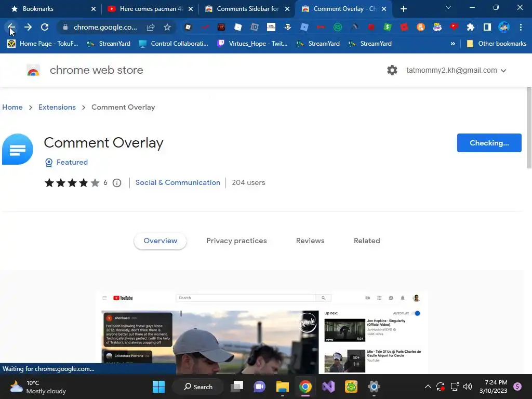The height and width of the screenshot is (399, 532).
Task: Open Virtues_Hope Twitch bookmark
Action: (252, 44)
